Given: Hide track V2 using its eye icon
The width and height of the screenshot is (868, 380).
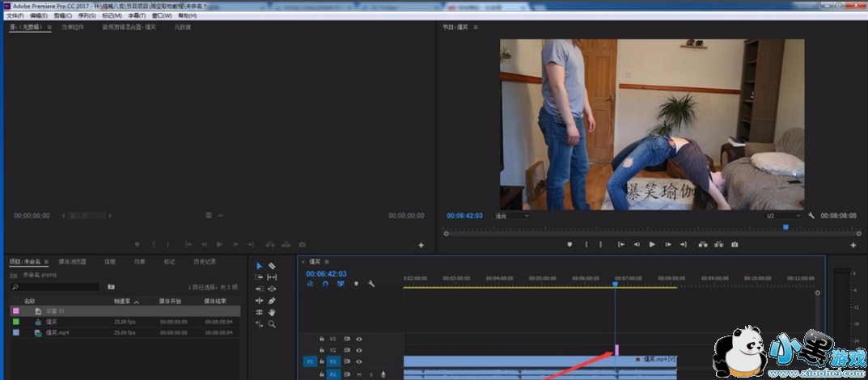Looking at the screenshot, I should (359, 350).
